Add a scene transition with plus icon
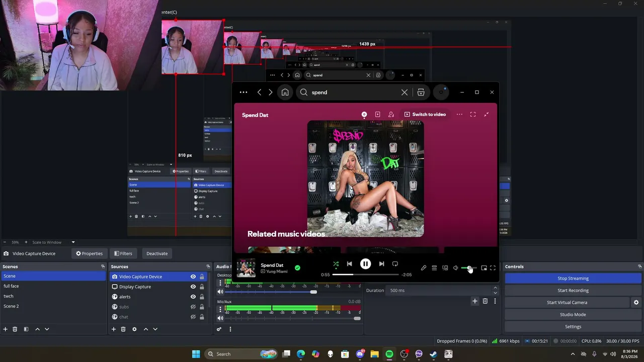This screenshot has height=362, width=644. pos(474,301)
